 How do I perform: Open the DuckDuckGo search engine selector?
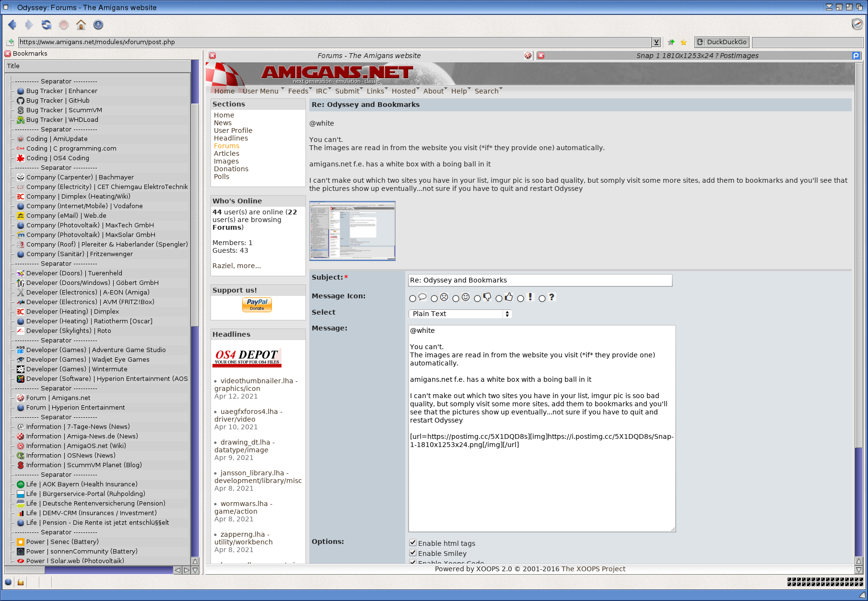pos(722,42)
